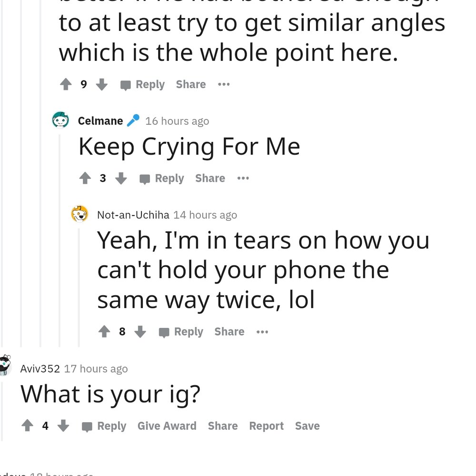Viewport: 476px width, 476px height.
Task: Downvote Not-an-Uchiha's comment
Action: pos(140,332)
